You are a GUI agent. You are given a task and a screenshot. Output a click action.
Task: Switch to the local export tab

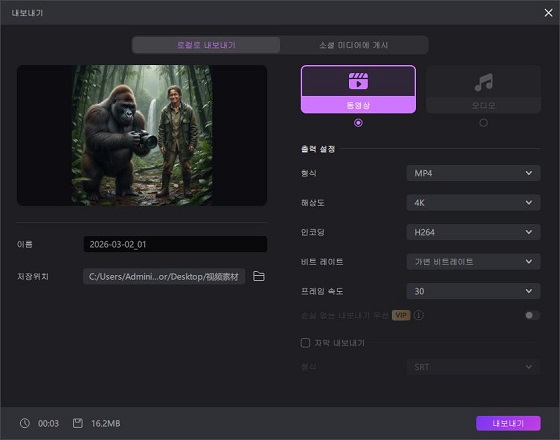[x=206, y=45]
